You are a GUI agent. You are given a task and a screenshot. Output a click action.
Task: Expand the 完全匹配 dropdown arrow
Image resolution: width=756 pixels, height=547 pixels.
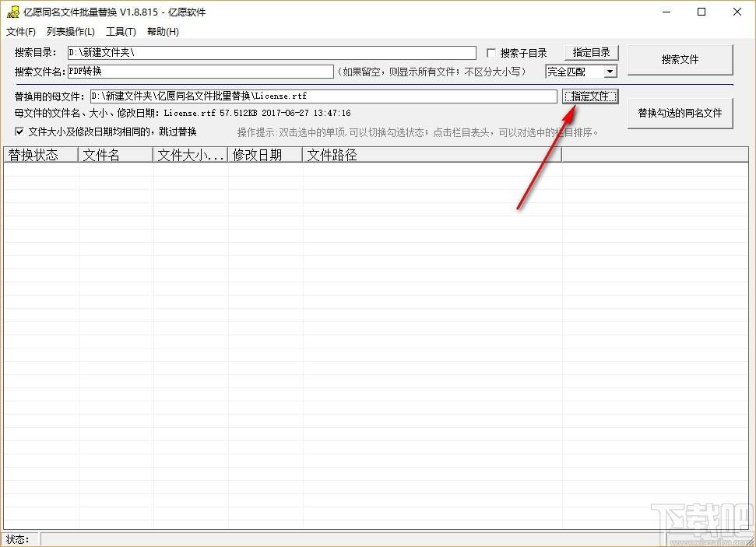(x=610, y=72)
